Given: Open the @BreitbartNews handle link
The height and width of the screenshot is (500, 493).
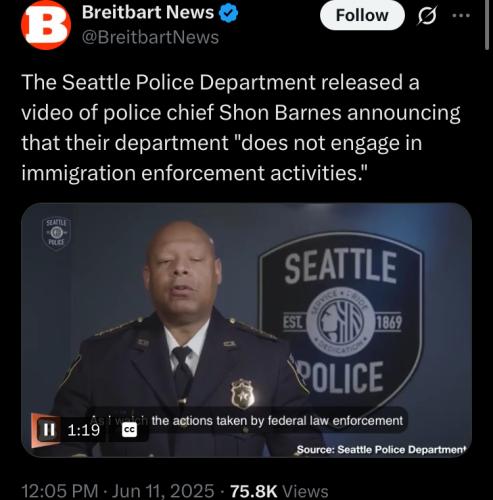Looking at the screenshot, I should (x=150, y=37).
